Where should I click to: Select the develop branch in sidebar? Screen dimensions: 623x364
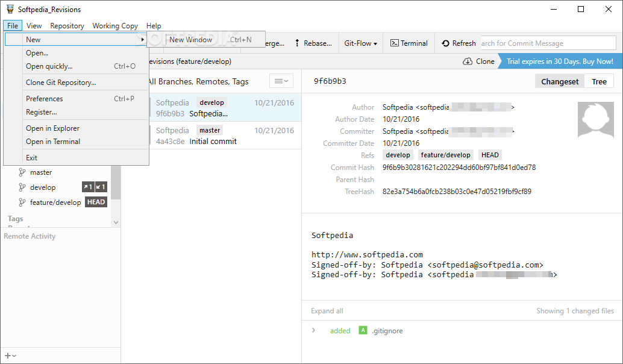point(43,187)
